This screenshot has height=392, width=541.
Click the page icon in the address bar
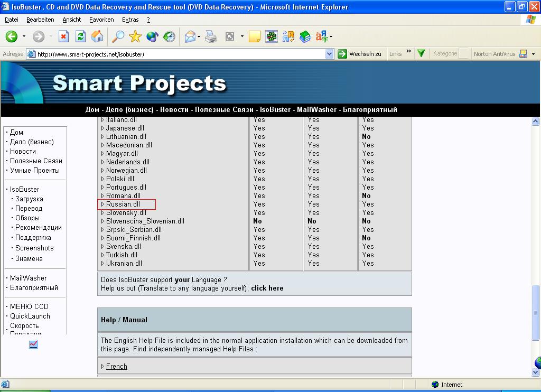click(31, 54)
